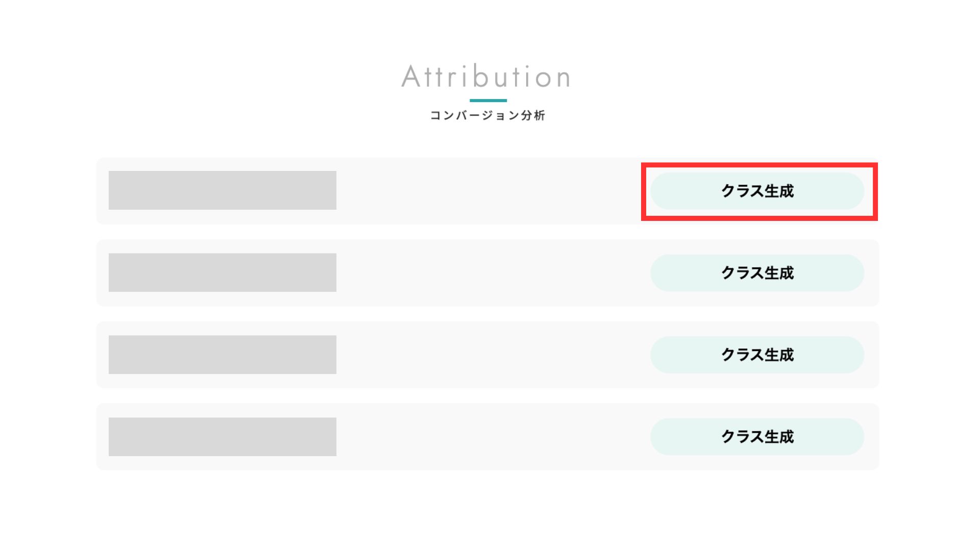Click the characters '分析' ending the subtitle
Screen dimensions: 980x551
tap(533, 116)
